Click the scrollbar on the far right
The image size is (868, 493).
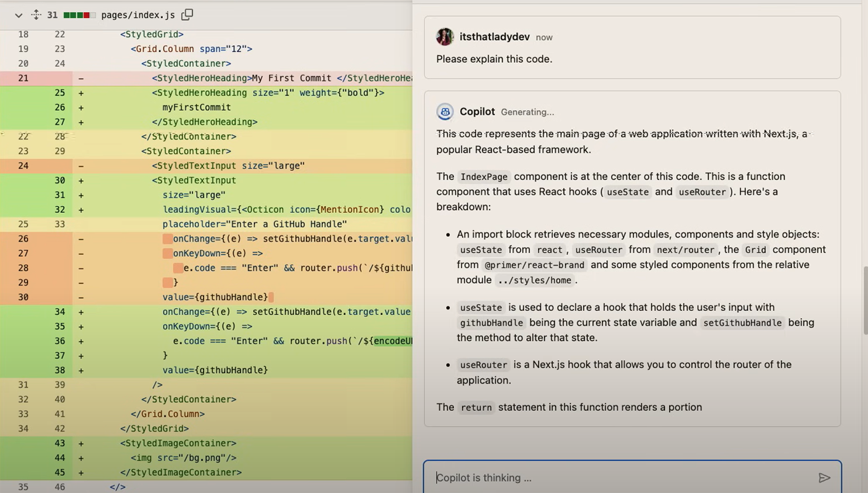(865, 294)
